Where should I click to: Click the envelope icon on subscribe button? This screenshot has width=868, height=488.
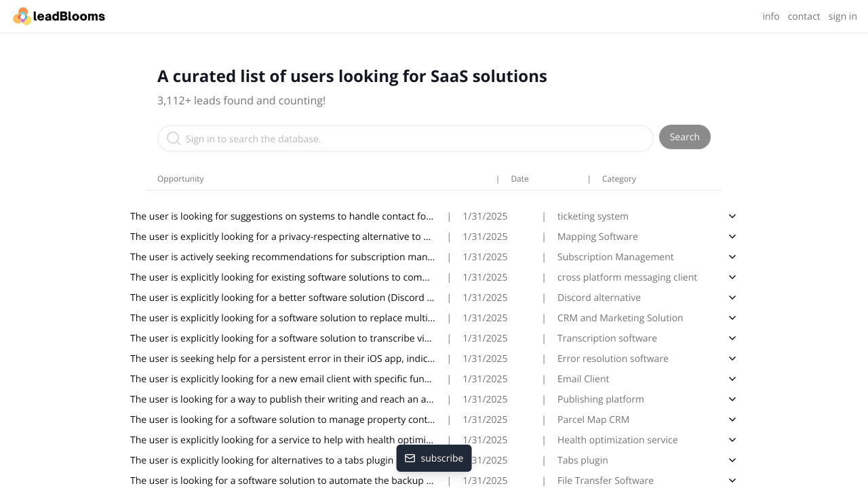[x=410, y=458]
